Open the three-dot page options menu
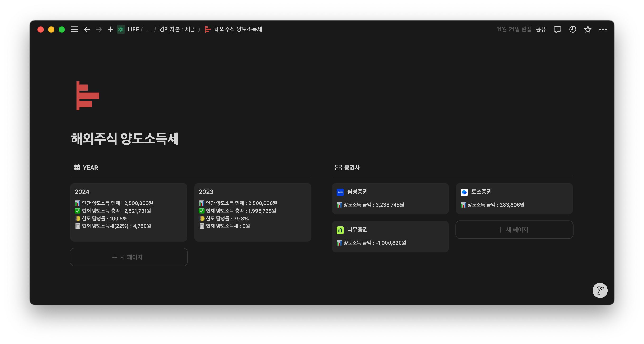 coord(603,29)
